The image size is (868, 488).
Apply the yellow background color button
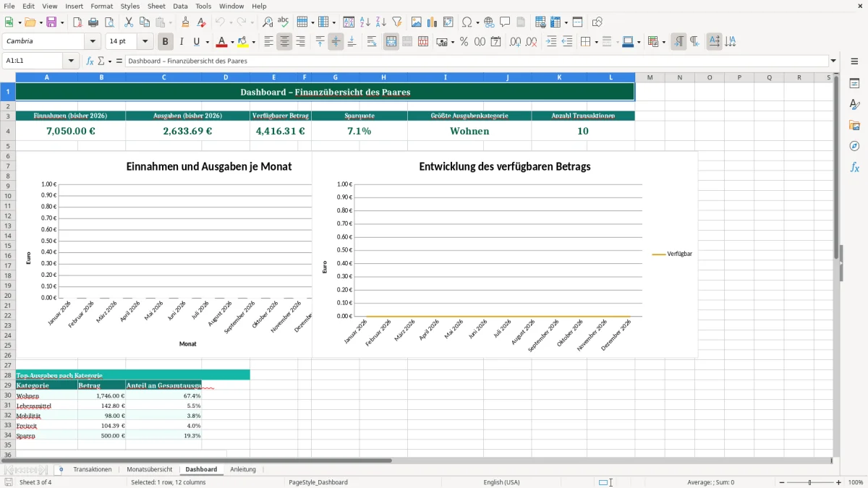pyautogui.click(x=243, y=42)
